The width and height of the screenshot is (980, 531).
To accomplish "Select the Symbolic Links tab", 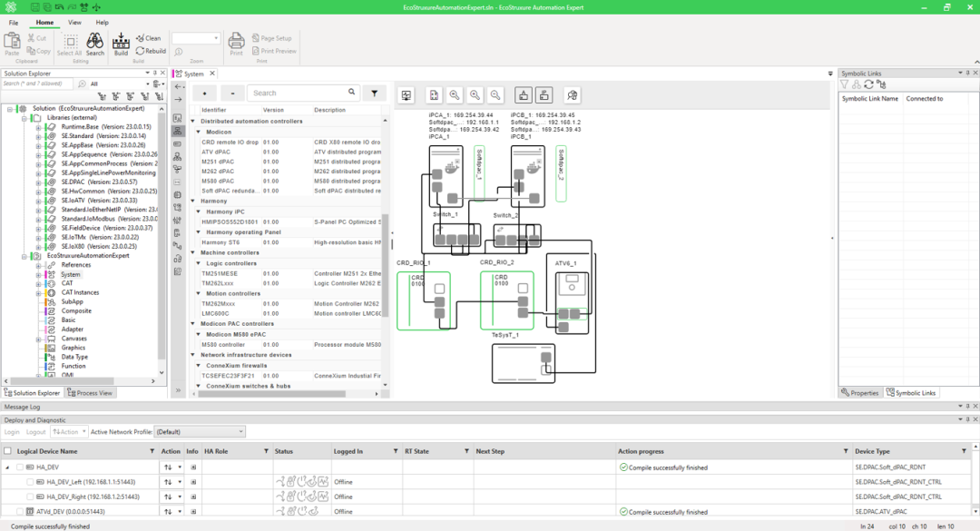I will [911, 393].
